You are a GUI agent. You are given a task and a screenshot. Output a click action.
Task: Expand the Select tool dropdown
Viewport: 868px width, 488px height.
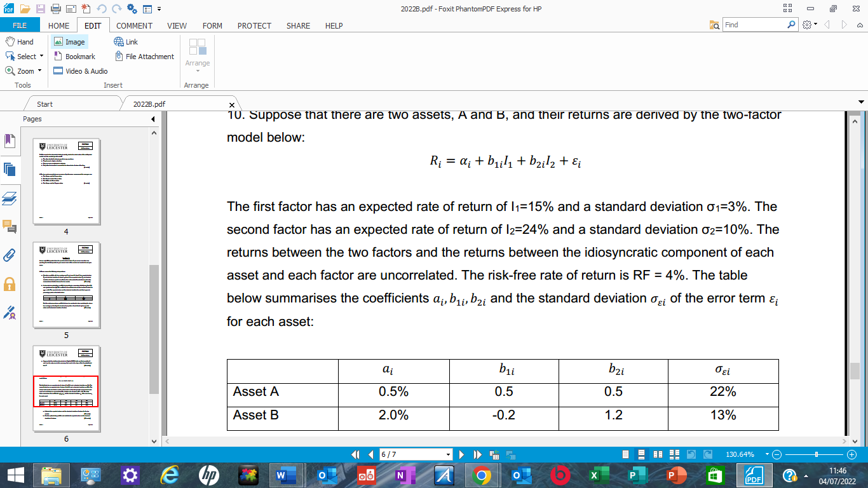click(x=41, y=57)
